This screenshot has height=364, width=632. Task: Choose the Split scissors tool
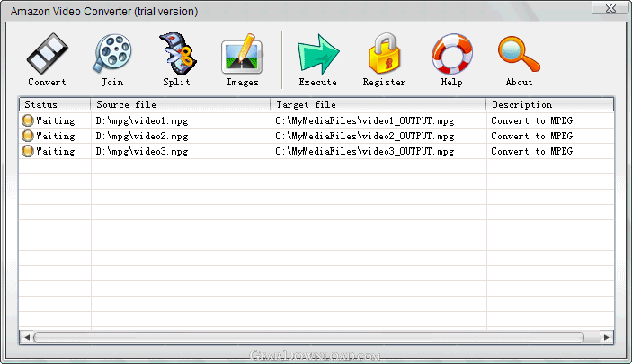[177, 54]
